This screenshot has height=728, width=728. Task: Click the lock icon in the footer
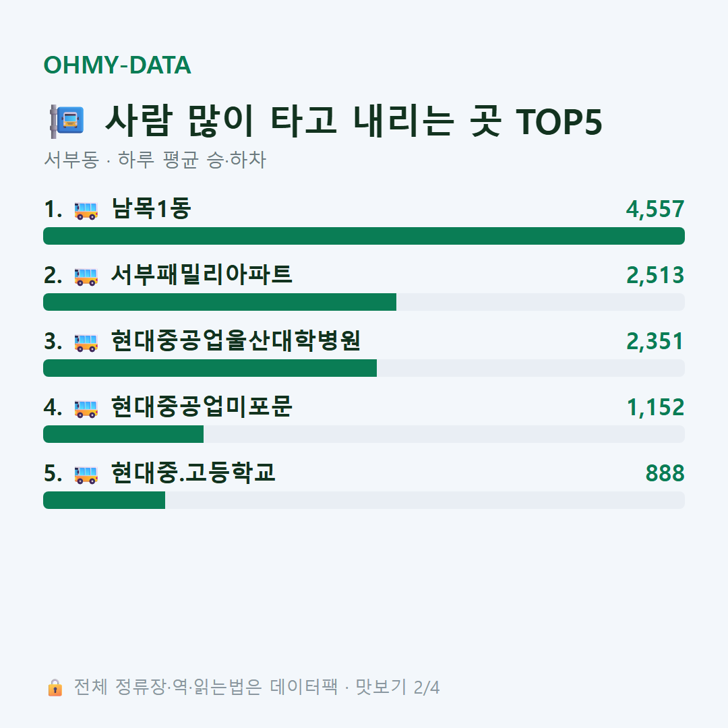[55, 687]
